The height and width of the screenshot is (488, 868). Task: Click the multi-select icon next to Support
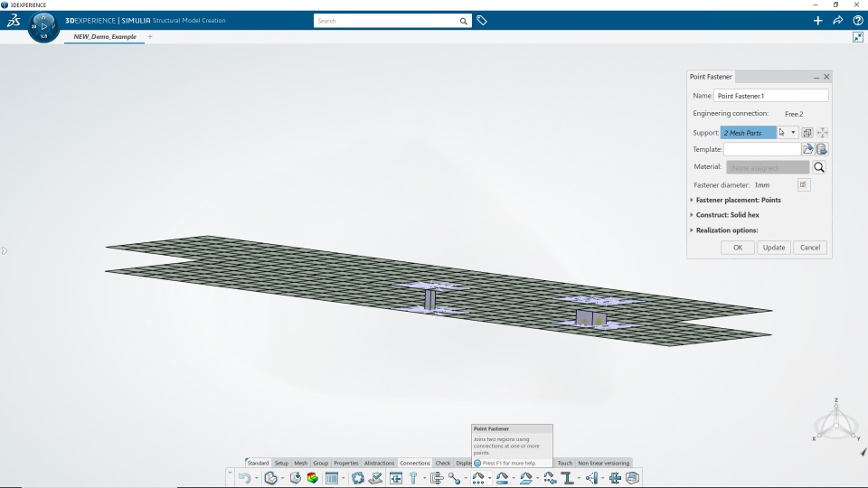pos(807,132)
